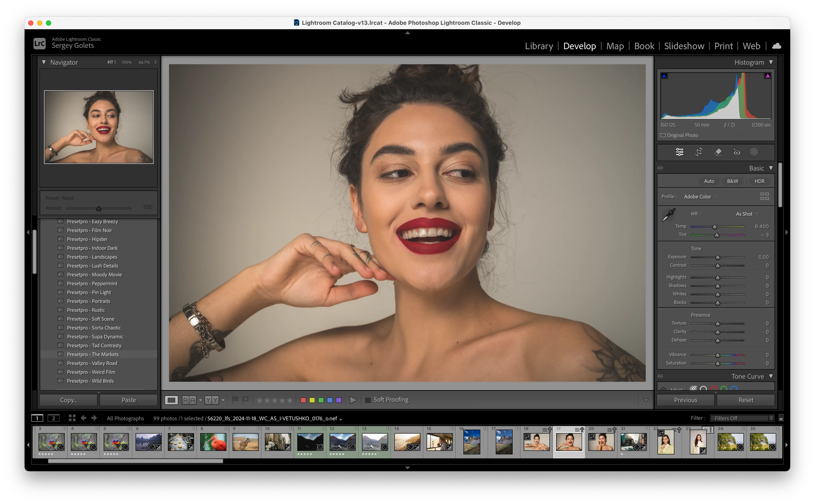Collapse the Navigator panel
The width and height of the screenshot is (815, 504).
(x=44, y=62)
